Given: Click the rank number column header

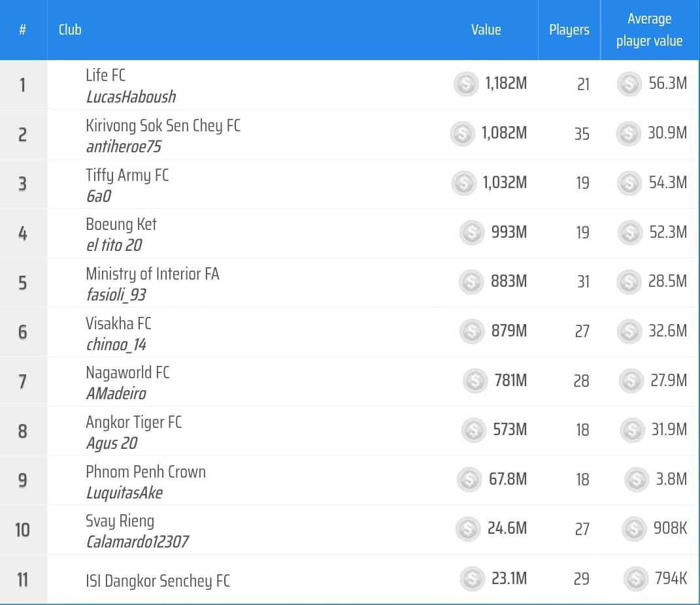Looking at the screenshot, I should pyautogui.click(x=23, y=30).
